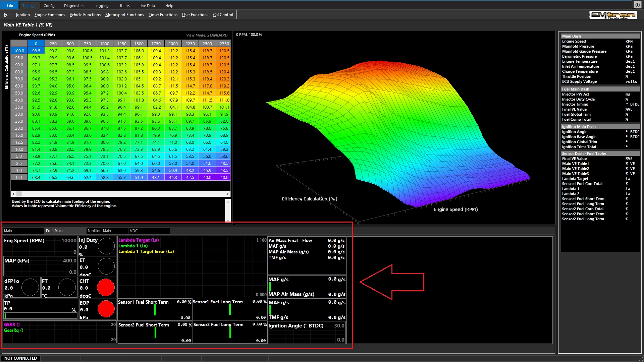Click the blue File button
The height and width of the screenshot is (362, 644).
point(10,5)
